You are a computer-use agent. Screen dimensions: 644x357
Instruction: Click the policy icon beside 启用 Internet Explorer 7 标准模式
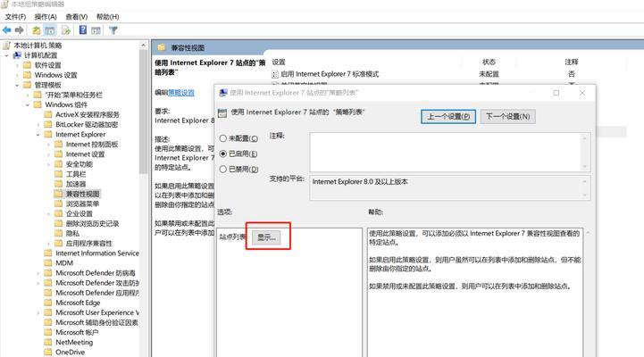pyautogui.click(x=275, y=74)
